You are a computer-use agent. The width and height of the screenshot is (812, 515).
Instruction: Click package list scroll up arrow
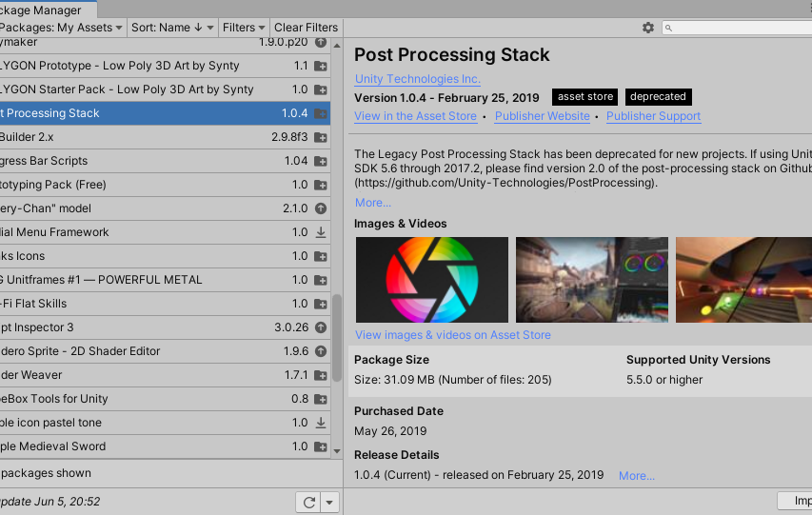point(337,46)
